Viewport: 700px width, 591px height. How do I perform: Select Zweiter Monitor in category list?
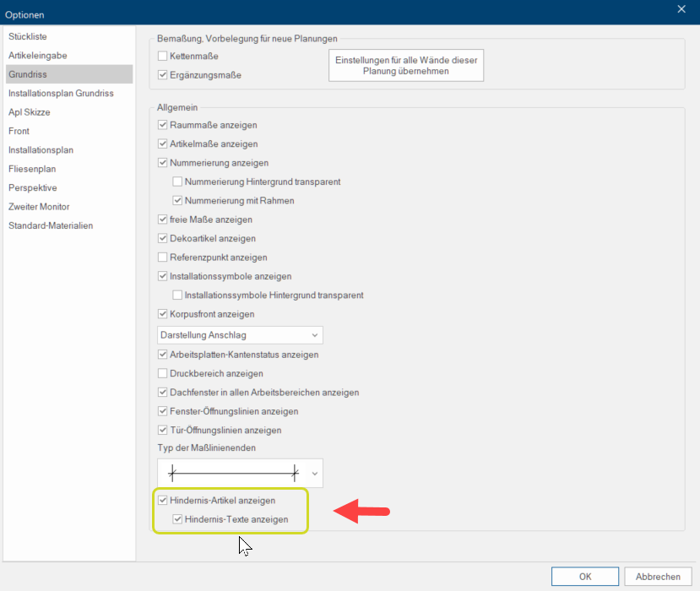39,207
